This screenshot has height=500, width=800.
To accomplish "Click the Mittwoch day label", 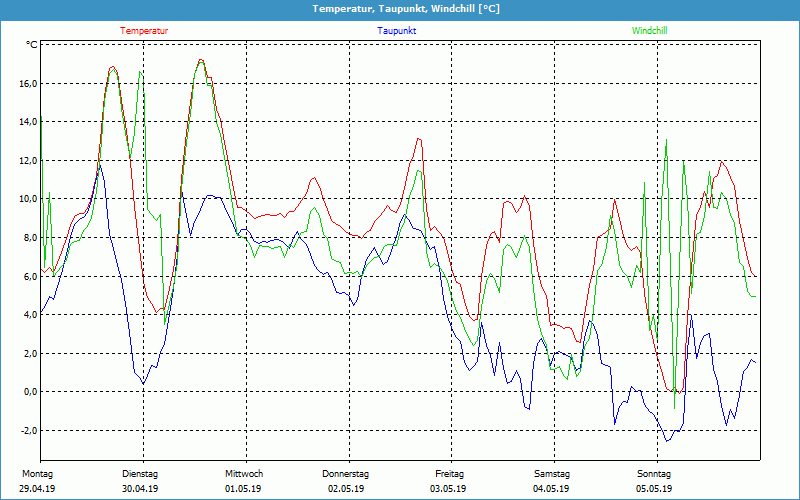I will pyautogui.click(x=244, y=474).
